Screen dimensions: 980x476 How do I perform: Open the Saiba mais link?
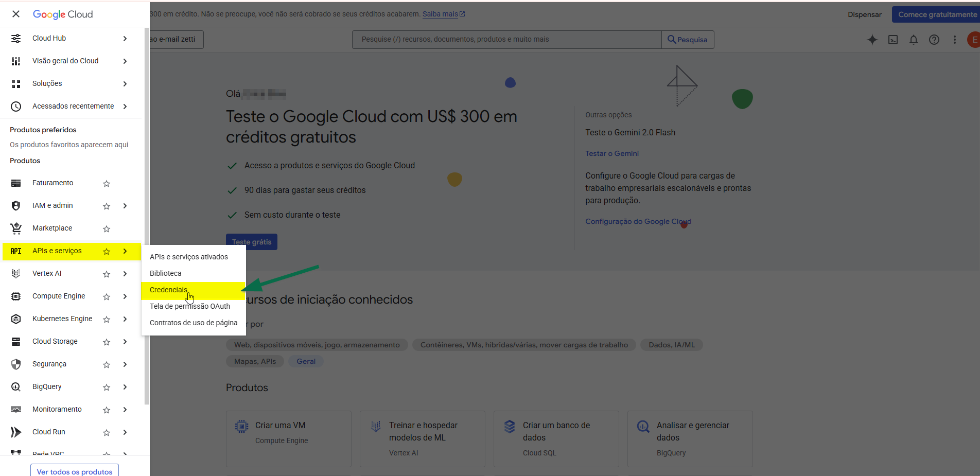click(441, 14)
